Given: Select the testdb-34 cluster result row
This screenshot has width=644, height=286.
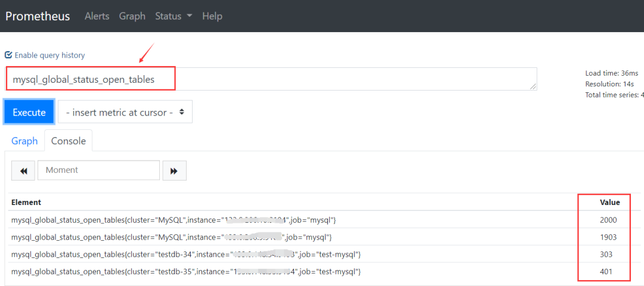Looking at the screenshot, I should (x=324, y=254).
